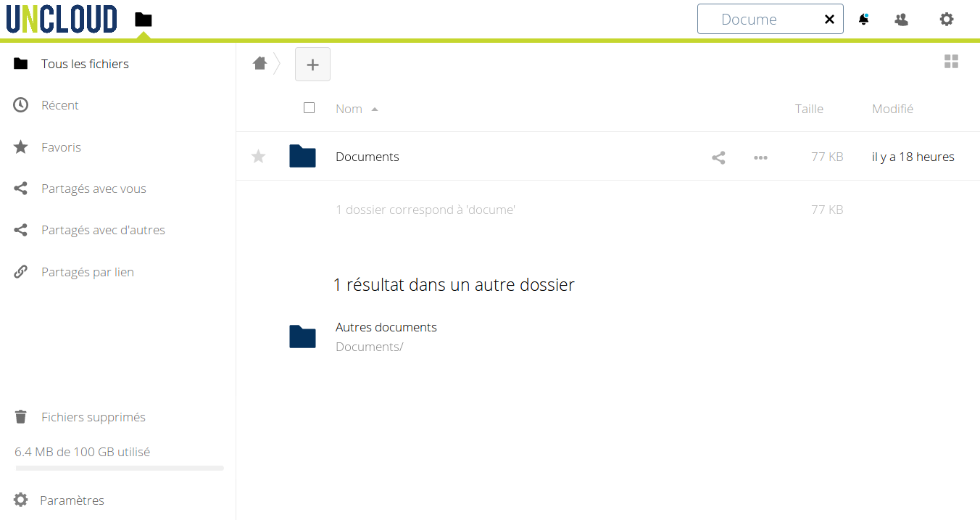
Task: Go home using the breadcrumb house icon
Action: point(259,63)
